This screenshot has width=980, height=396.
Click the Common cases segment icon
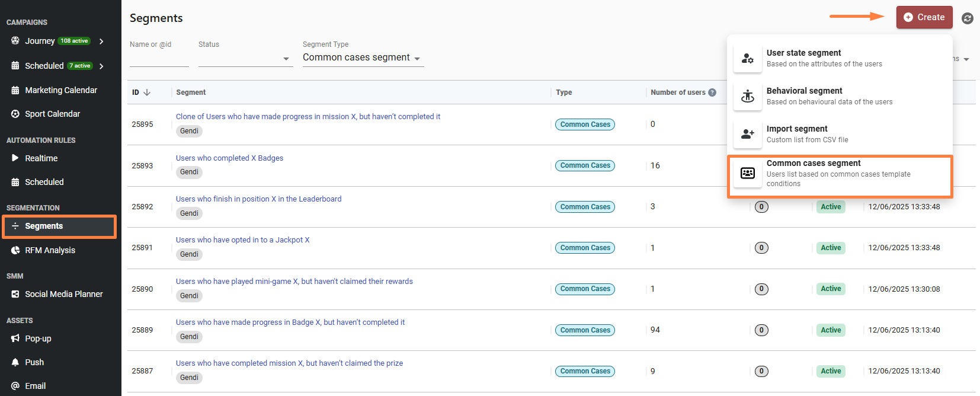[x=748, y=173]
